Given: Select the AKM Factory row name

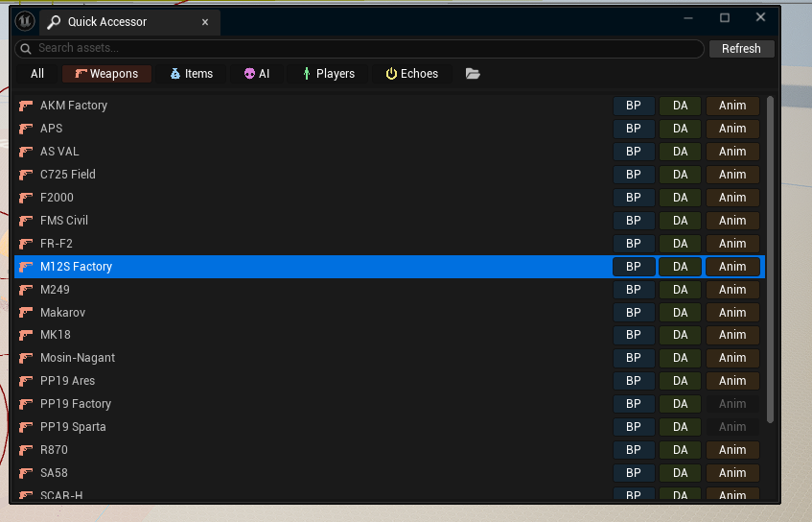Looking at the screenshot, I should coord(74,106).
